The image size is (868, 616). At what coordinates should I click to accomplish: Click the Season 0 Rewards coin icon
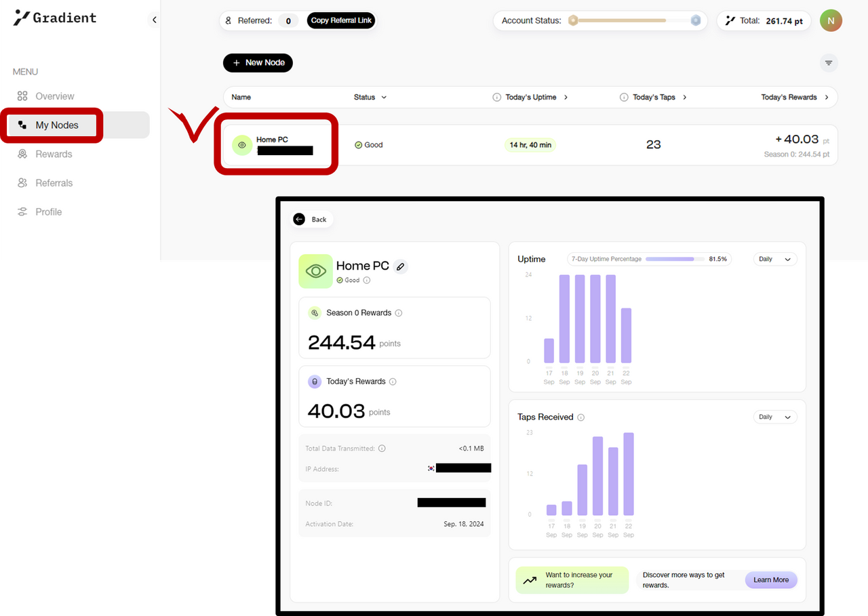click(x=315, y=313)
